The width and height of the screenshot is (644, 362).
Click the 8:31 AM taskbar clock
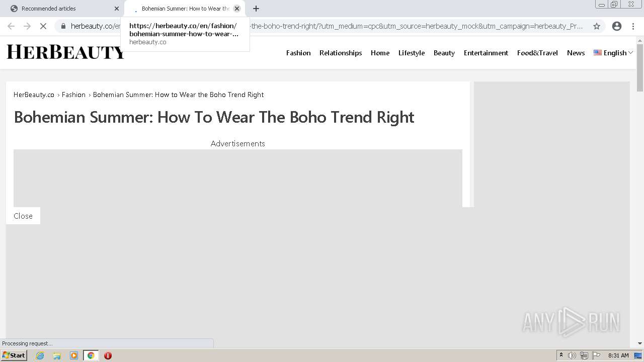[618, 355]
